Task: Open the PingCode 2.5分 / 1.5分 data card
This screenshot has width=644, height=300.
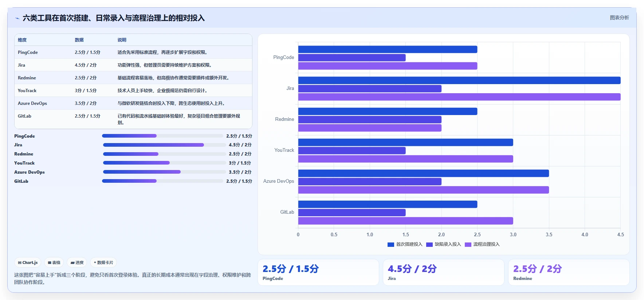Action: tap(318, 272)
